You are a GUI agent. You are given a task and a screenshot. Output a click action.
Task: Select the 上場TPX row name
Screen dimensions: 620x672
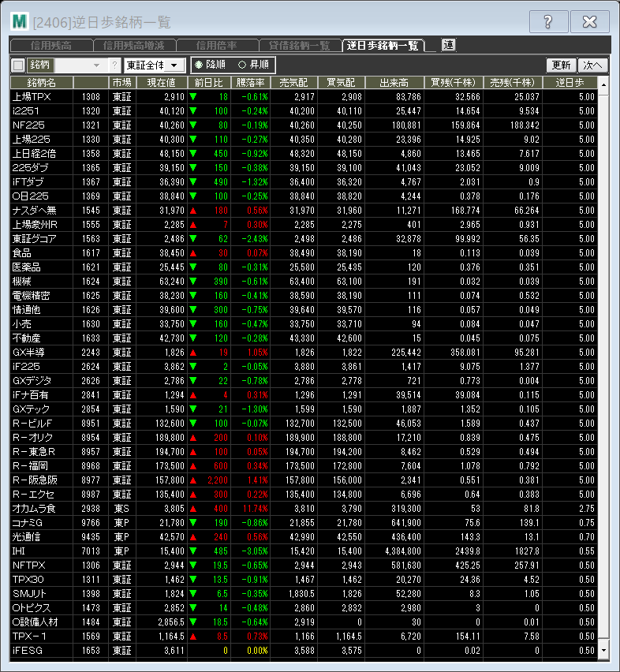click(x=32, y=97)
